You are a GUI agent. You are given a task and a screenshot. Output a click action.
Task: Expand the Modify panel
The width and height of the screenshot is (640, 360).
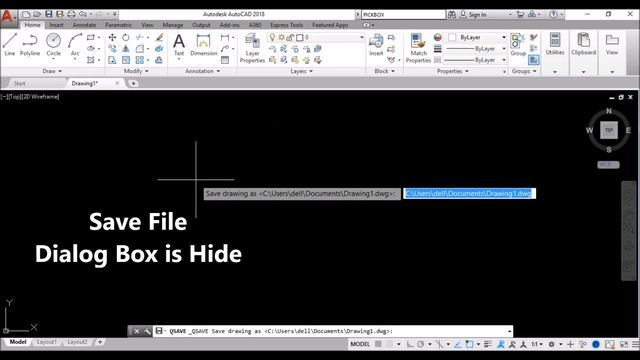tap(136, 71)
